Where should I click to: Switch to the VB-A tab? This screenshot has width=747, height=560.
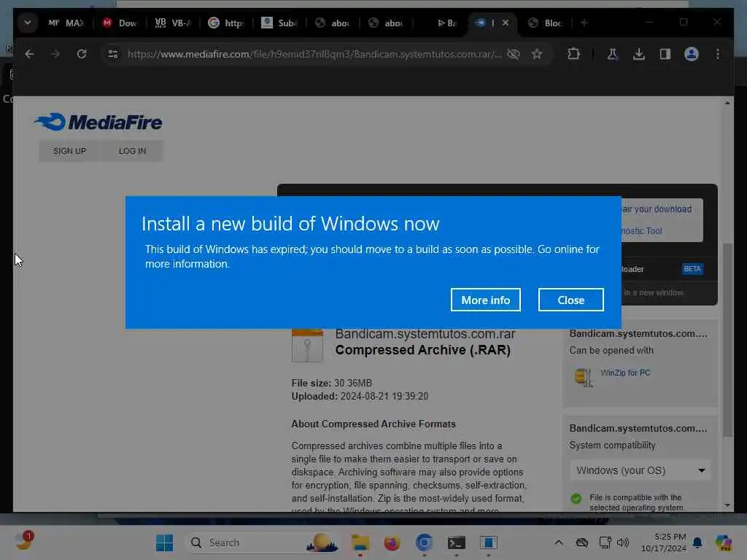point(173,23)
